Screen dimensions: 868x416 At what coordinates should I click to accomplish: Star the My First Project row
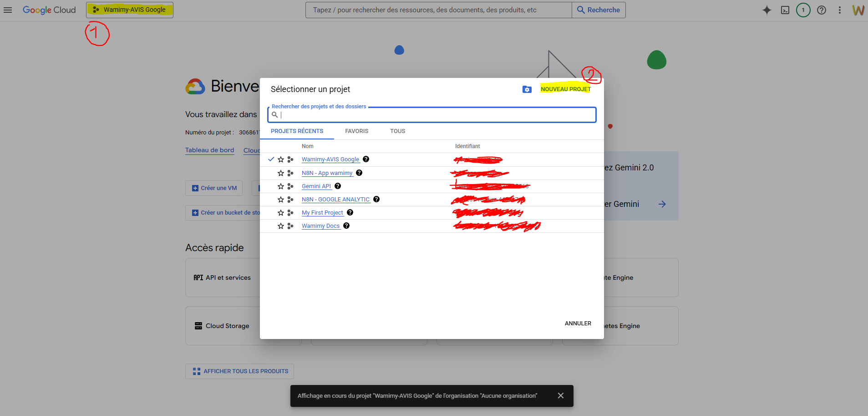tap(281, 213)
